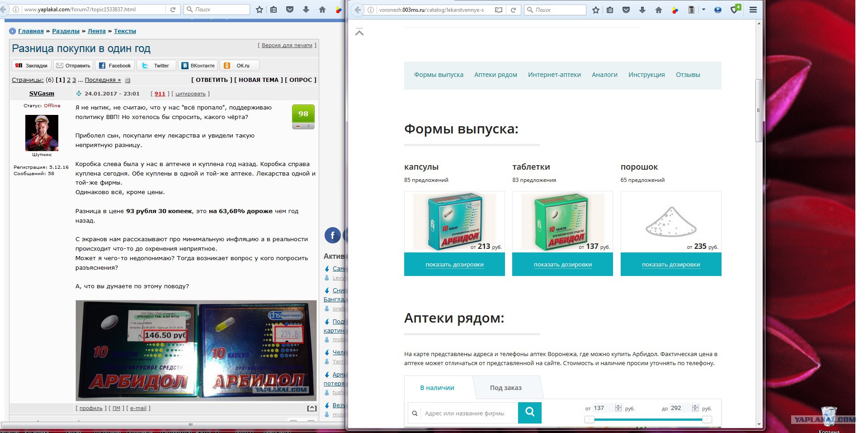Screen dimensions: 868x433
Task: Open Downloads arrow in right browser toolbar
Action: (642, 10)
